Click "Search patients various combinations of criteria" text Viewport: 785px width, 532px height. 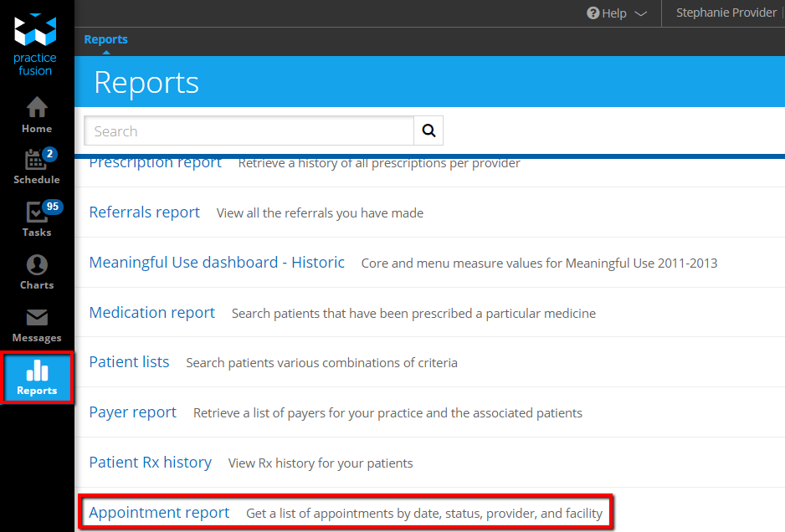pos(322,363)
